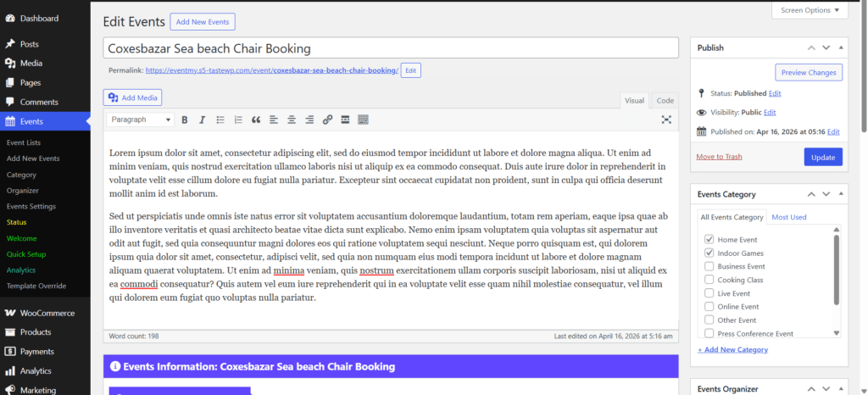This screenshot has height=395, width=868.
Task: Move Events Organizer box down
Action: click(x=826, y=389)
